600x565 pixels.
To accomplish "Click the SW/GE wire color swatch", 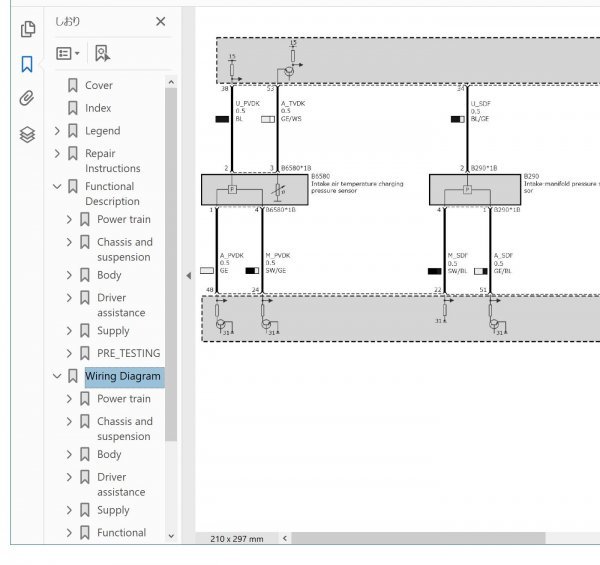I will 252,271.
